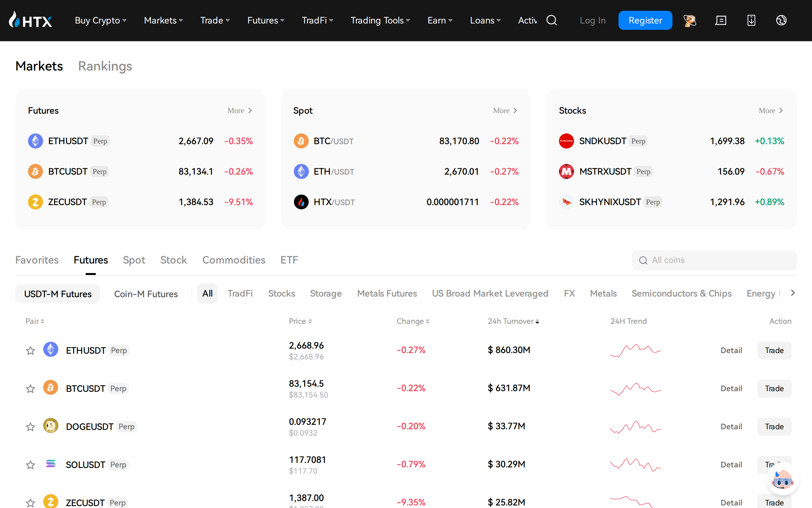Click the BTC/USDT icon in Spot card

click(x=301, y=141)
